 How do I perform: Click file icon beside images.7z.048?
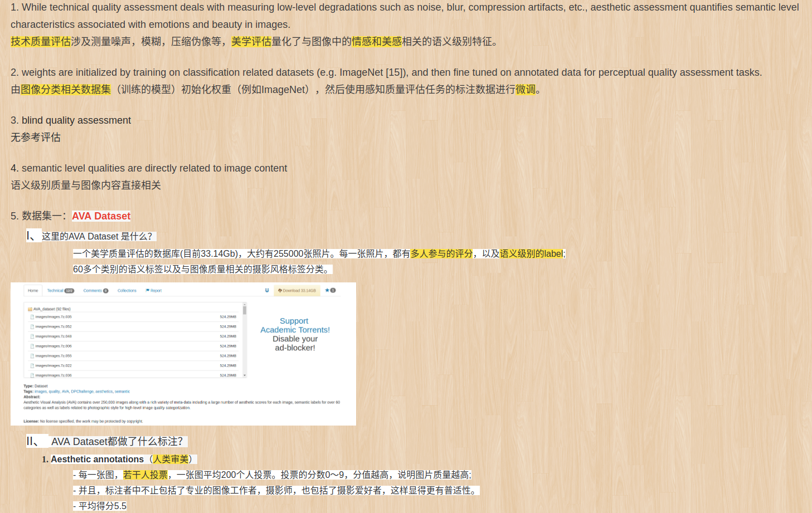click(32, 336)
